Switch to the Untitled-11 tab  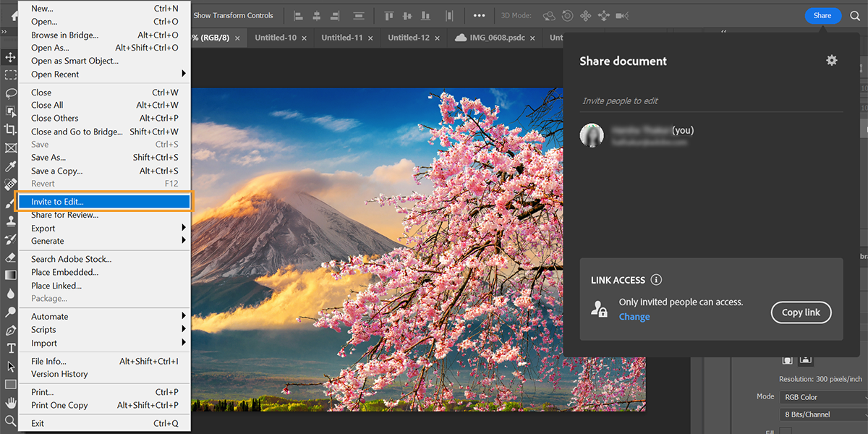(x=341, y=38)
